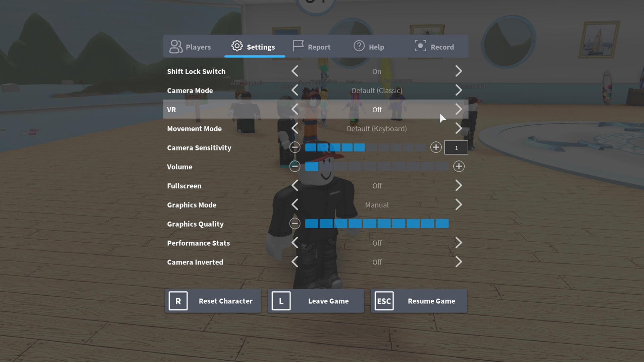Image resolution: width=644 pixels, height=362 pixels.
Task: Click the Camera Sensitivity minus icon
Action: tap(294, 147)
